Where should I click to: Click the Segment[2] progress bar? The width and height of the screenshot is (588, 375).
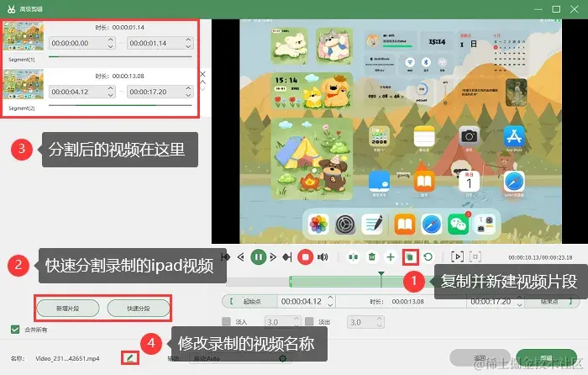[x=120, y=105]
